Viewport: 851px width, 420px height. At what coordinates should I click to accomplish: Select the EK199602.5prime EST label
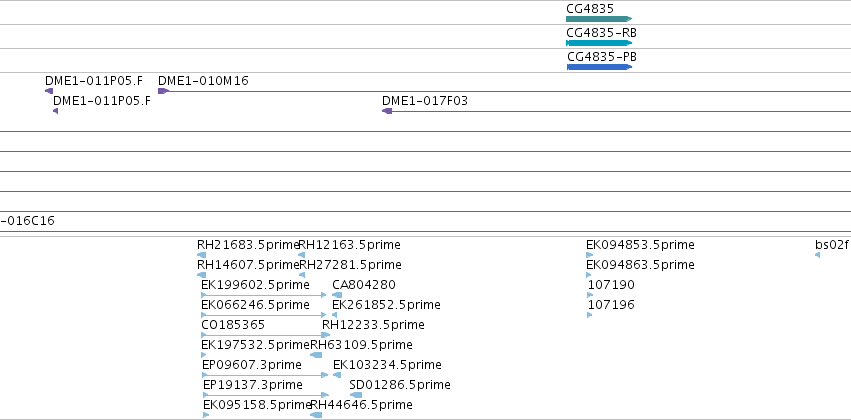[255, 285]
